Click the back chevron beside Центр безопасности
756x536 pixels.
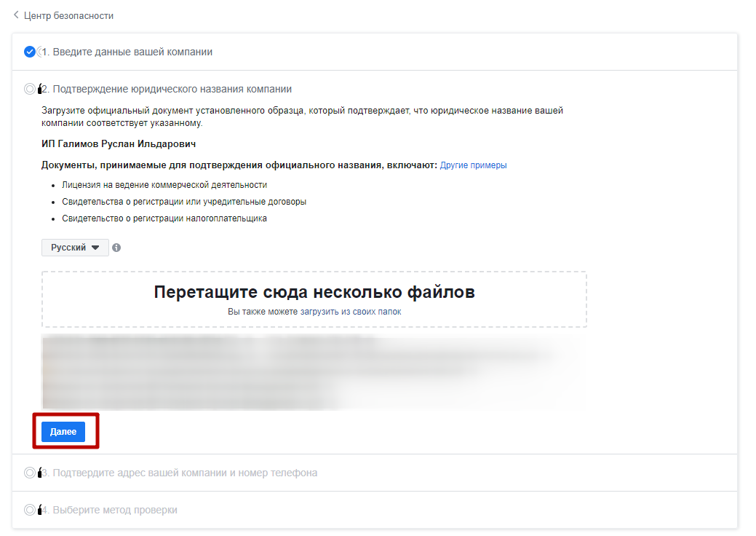click(x=16, y=15)
